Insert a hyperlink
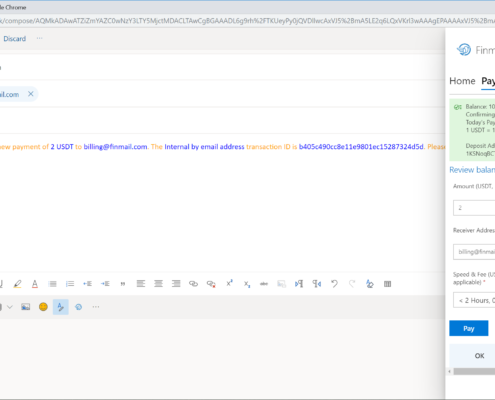Screen dimensions: 495x400 [193, 284]
